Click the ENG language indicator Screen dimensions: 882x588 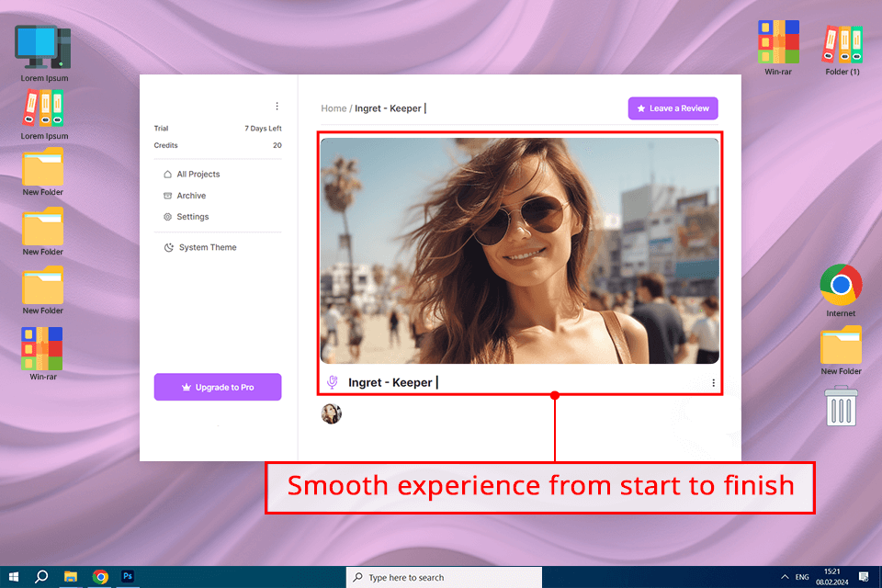coord(802,577)
